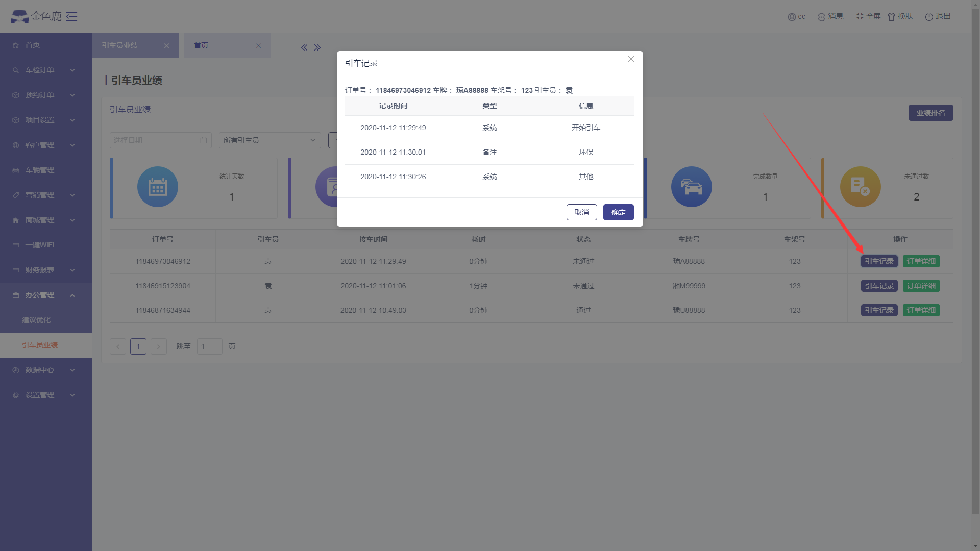
Task: Click the blue cars 完成数量 icon
Action: (691, 187)
